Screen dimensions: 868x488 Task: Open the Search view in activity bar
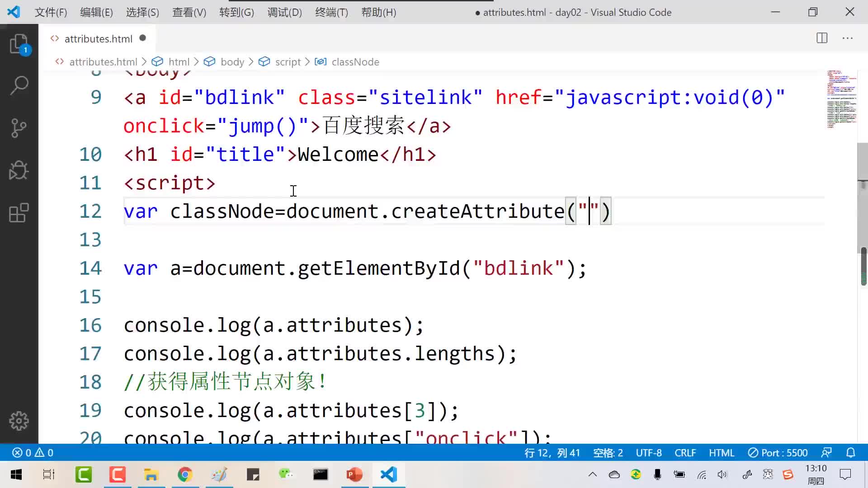coord(19,85)
